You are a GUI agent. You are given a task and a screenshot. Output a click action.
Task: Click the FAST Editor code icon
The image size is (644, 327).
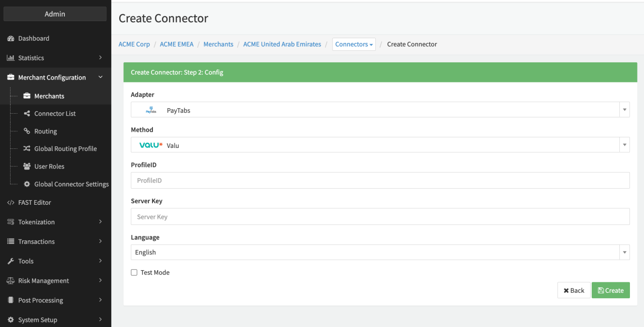coord(11,203)
